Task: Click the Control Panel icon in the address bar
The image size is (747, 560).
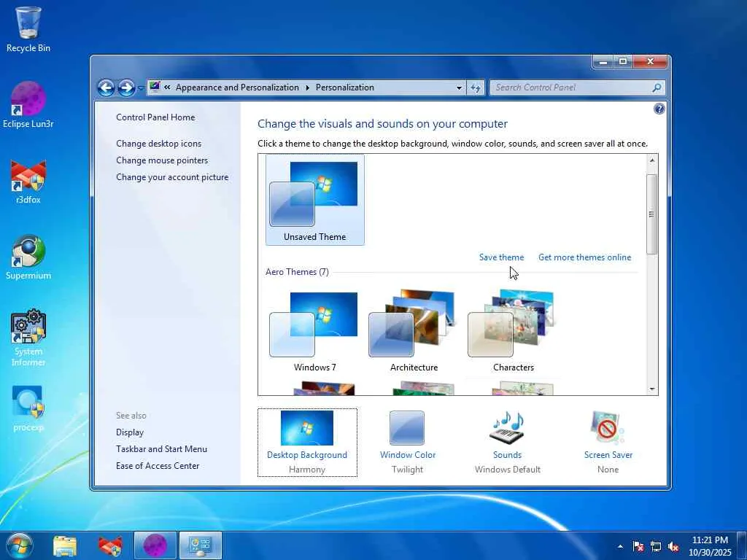Action: pos(155,87)
